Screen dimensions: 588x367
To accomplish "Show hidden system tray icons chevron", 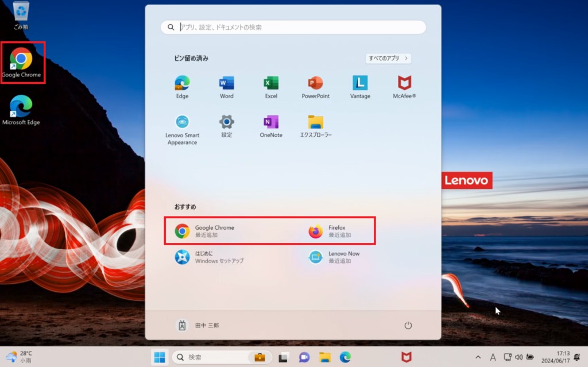I will pyautogui.click(x=478, y=357).
